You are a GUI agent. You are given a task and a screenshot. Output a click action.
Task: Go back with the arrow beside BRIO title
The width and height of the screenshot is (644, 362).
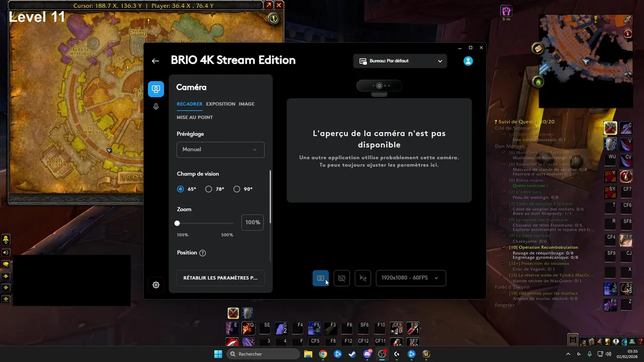[x=155, y=61]
